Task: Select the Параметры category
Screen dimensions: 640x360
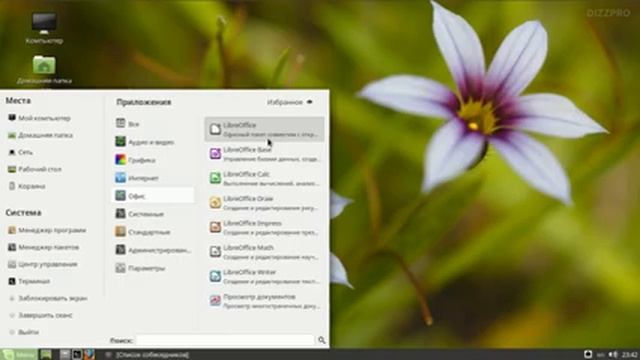Action: (x=153, y=268)
